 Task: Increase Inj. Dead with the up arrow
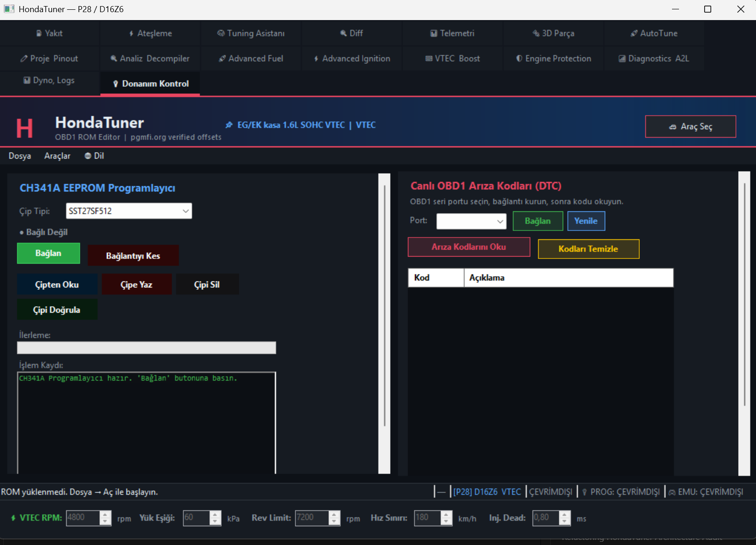pos(565,515)
